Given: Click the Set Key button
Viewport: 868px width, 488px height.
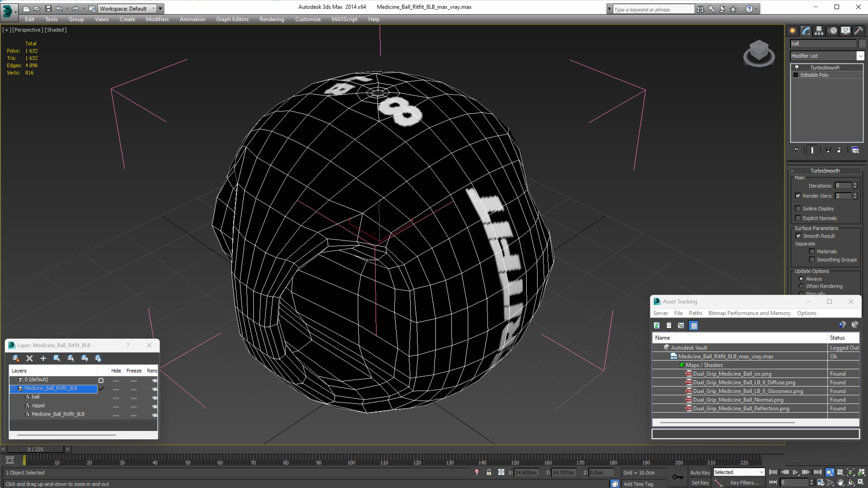Looking at the screenshot, I should click(x=700, y=483).
